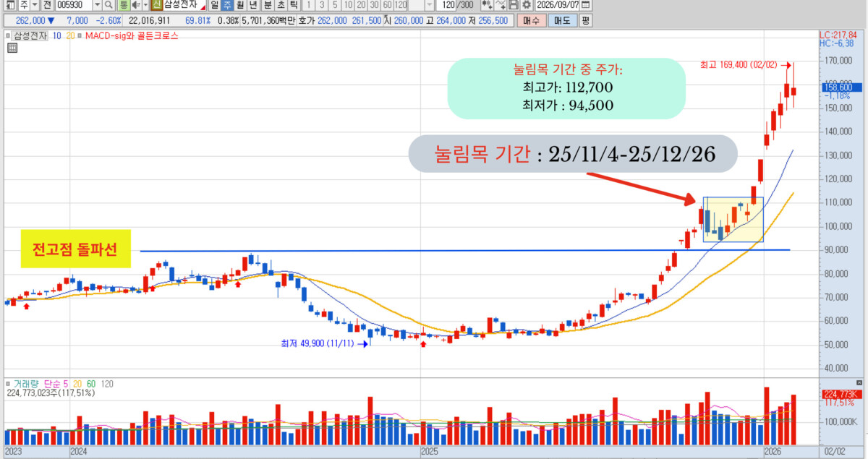This screenshot has width=868, height=459.
Task: Click the panel layout icon at toolbar start
Action: [11, 5]
